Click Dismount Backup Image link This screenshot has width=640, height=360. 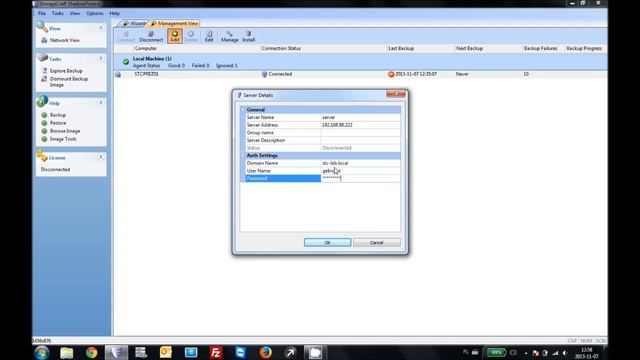click(x=69, y=82)
